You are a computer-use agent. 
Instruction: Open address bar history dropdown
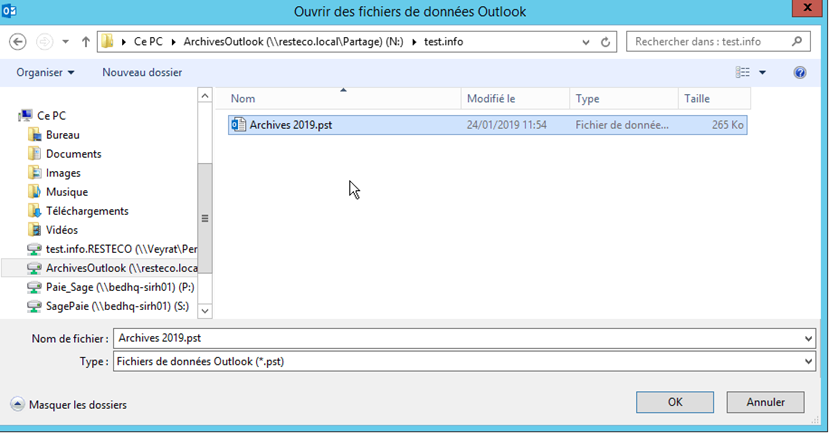pos(586,42)
